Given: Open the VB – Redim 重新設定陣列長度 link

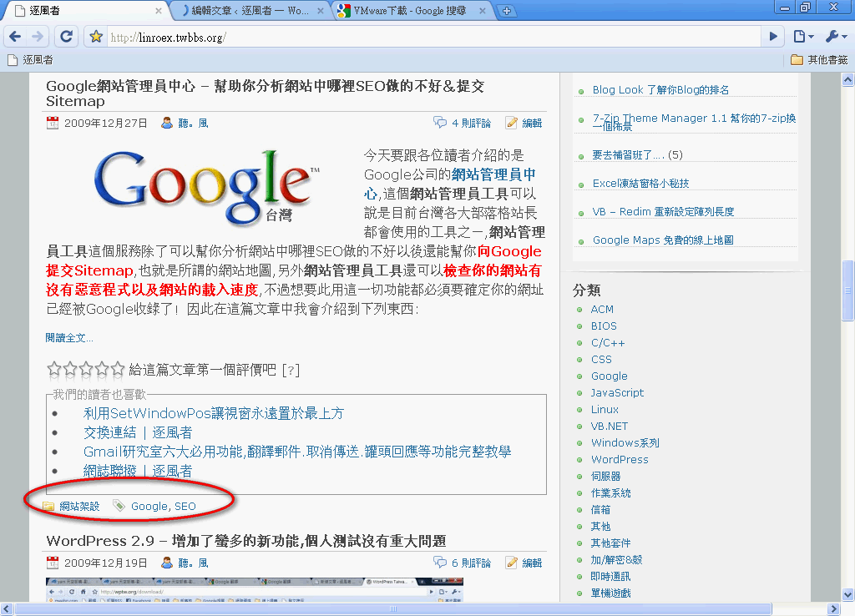Looking at the screenshot, I should tap(663, 211).
